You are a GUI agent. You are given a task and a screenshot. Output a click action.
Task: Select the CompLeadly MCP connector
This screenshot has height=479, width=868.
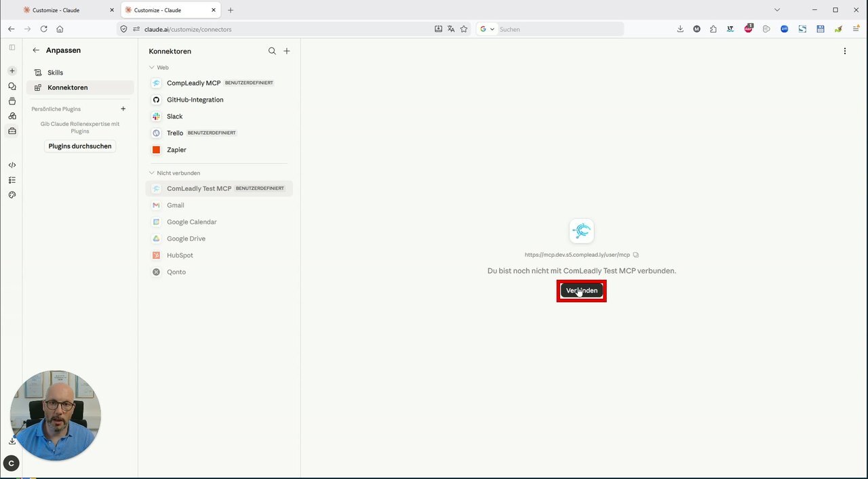(x=219, y=83)
